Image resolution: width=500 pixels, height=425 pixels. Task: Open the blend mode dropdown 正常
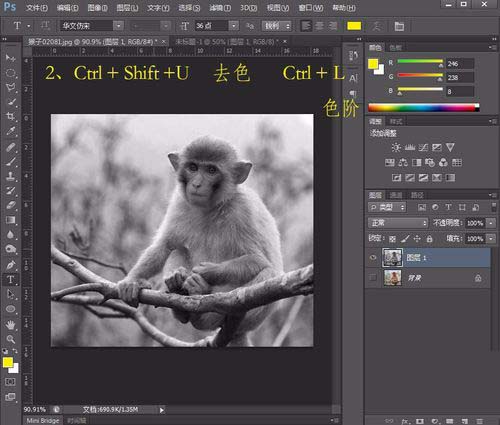point(398,223)
